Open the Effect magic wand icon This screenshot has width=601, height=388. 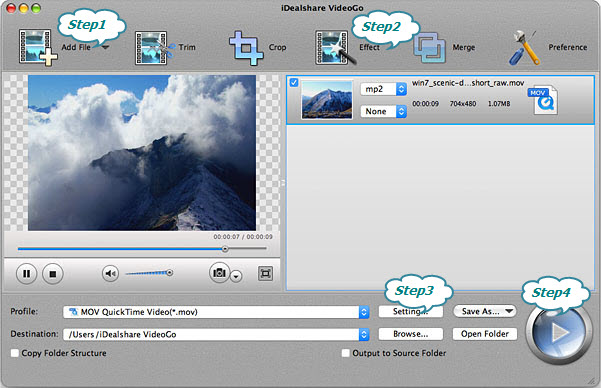coord(335,48)
